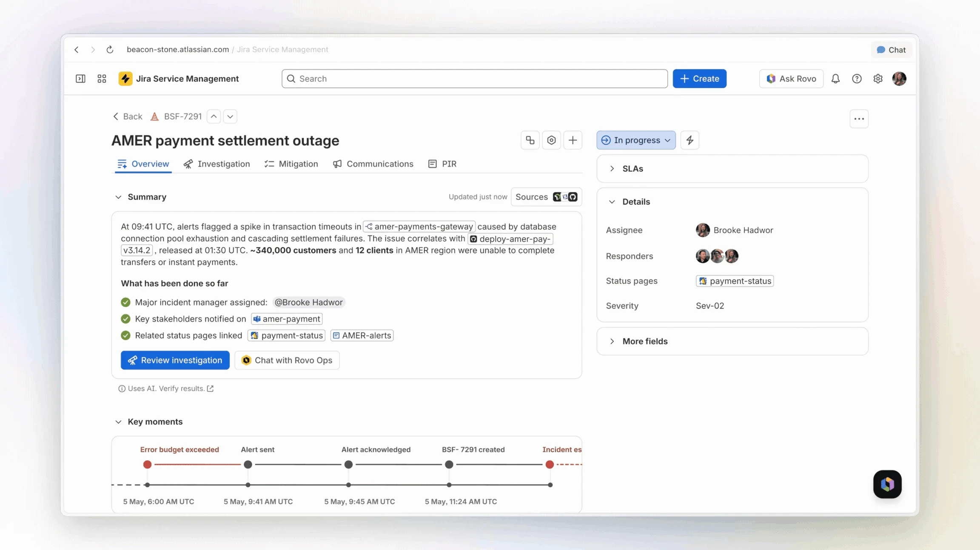
Task: Select the Alert acknowledged timeline marker
Action: click(348, 465)
